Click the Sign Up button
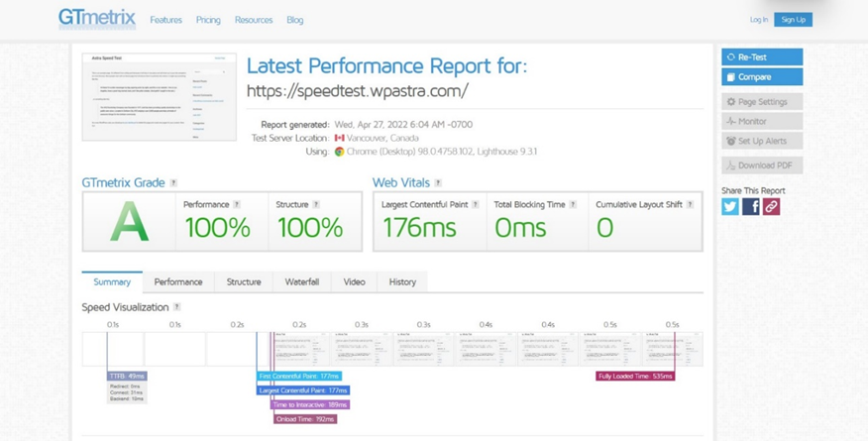Image resolution: width=868 pixels, height=441 pixels. (x=794, y=20)
